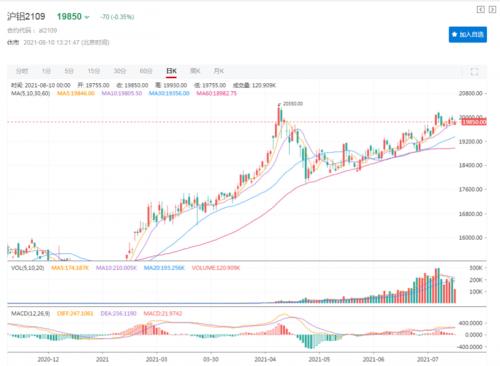
Task: Select the 分时 intraday tab
Action: [x=22, y=71]
